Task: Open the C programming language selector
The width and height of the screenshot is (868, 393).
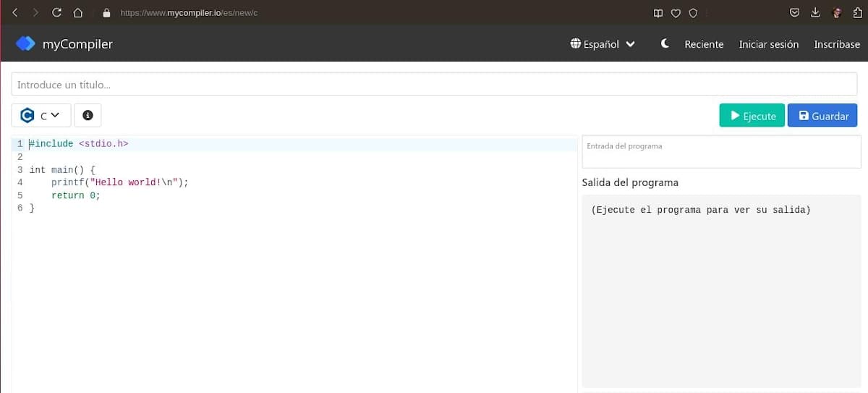Action: (41, 115)
